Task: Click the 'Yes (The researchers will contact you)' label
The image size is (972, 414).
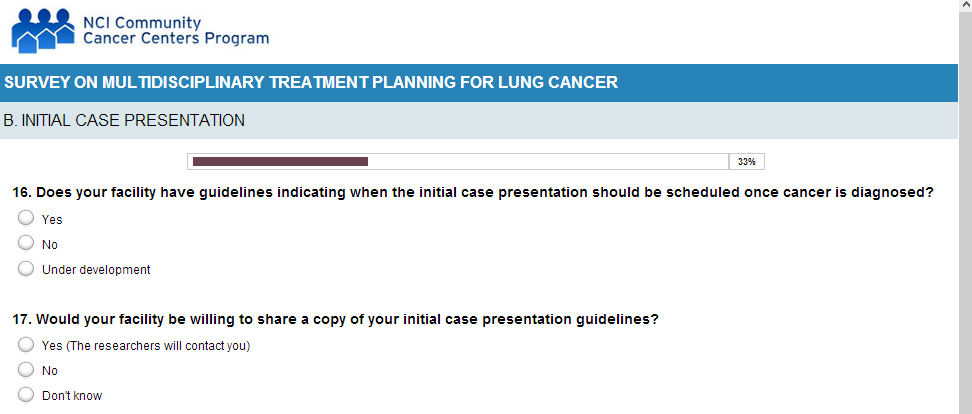Action: (x=146, y=347)
